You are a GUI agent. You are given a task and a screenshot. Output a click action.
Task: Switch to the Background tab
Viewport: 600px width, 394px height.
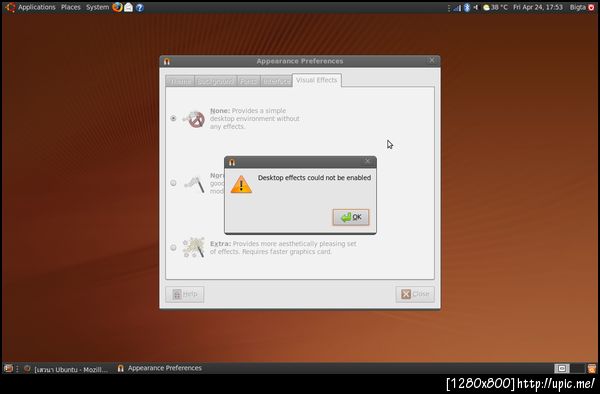(x=216, y=81)
